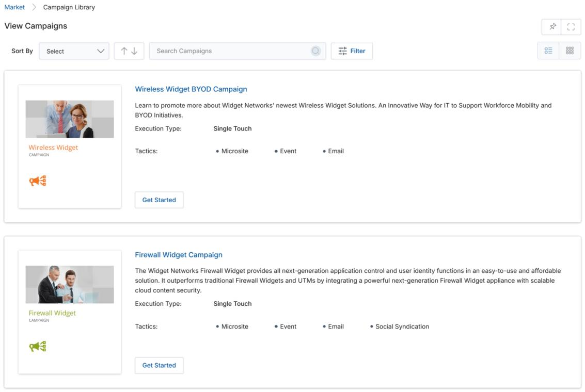Click green Firewall Widget card label
Viewport: 585px width, 392px height.
[52, 313]
